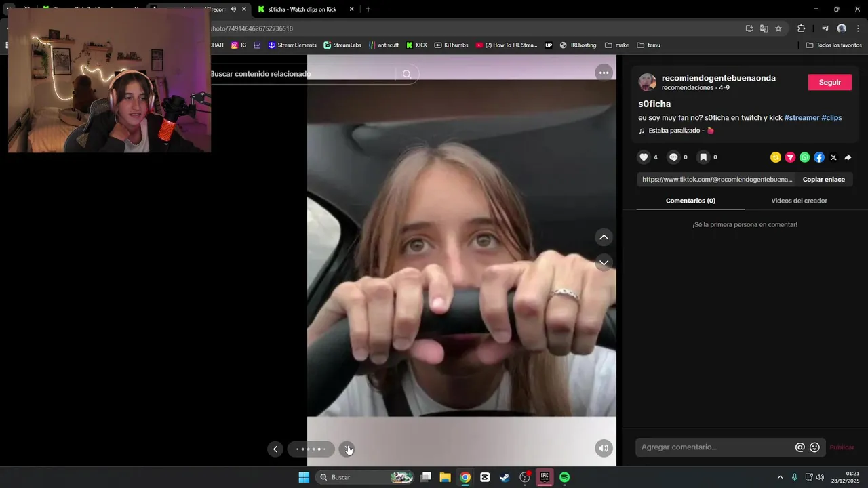868x488 pixels.
Task: Expand the temu bookmarks folder
Action: pyautogui.click(x=648, y=45)
